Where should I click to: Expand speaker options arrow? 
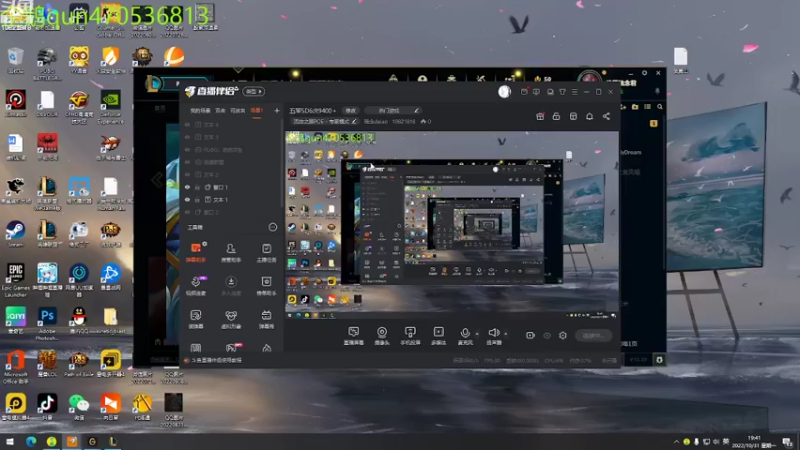(506, 334)
